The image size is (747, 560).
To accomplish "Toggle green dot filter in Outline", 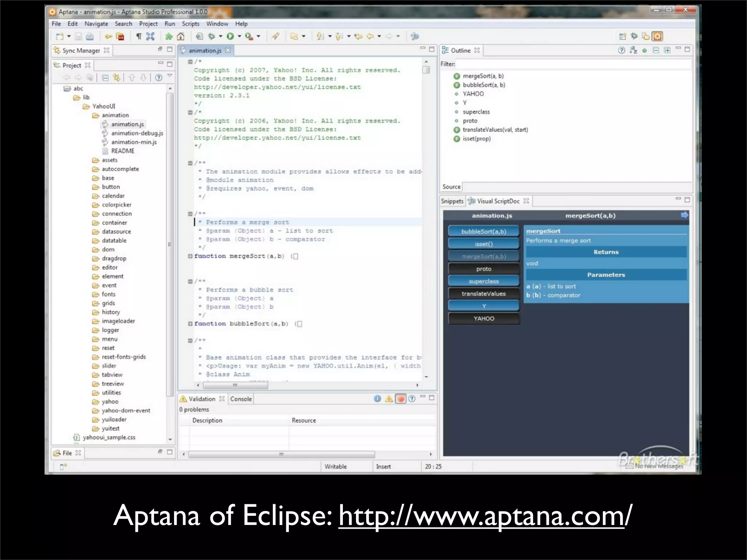I will 645,51.
